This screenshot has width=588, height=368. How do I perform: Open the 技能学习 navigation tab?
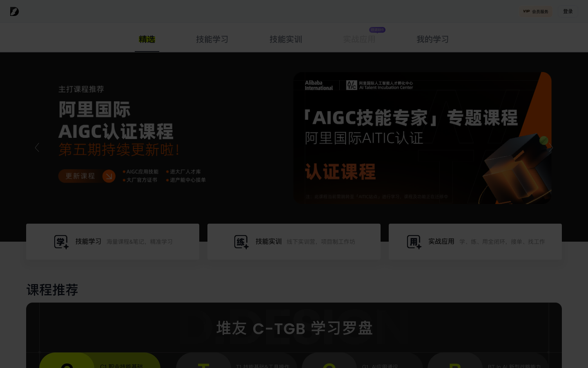(212, 39)
